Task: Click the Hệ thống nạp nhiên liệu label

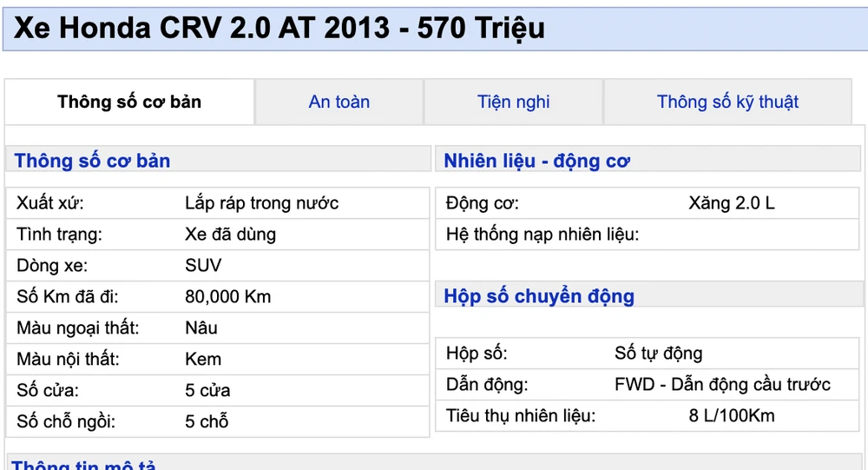Action: pos(542,235)
